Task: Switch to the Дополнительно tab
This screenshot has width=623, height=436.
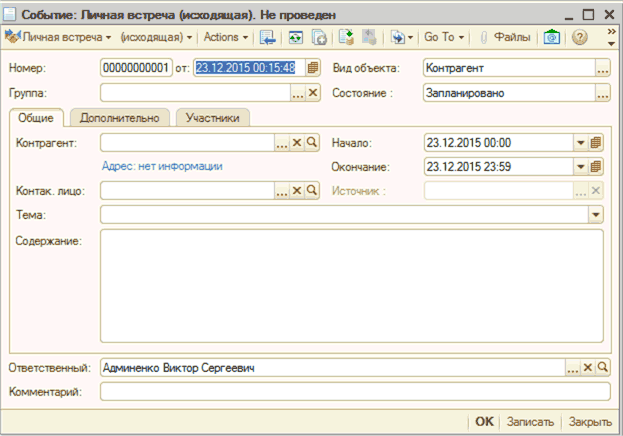Action: tap(119, 118)
